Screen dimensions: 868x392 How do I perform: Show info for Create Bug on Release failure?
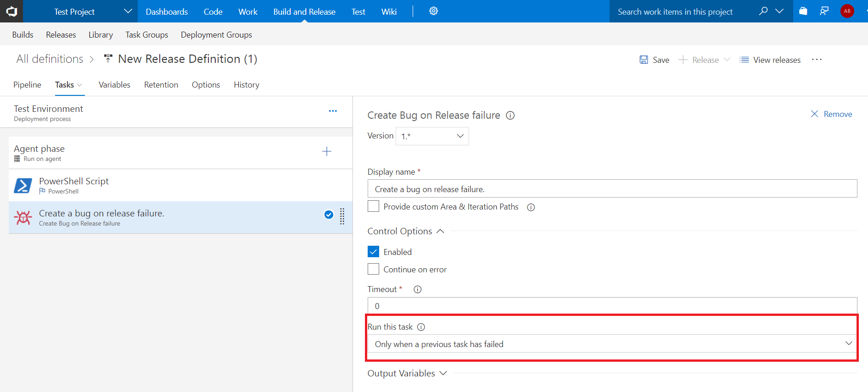510,116
